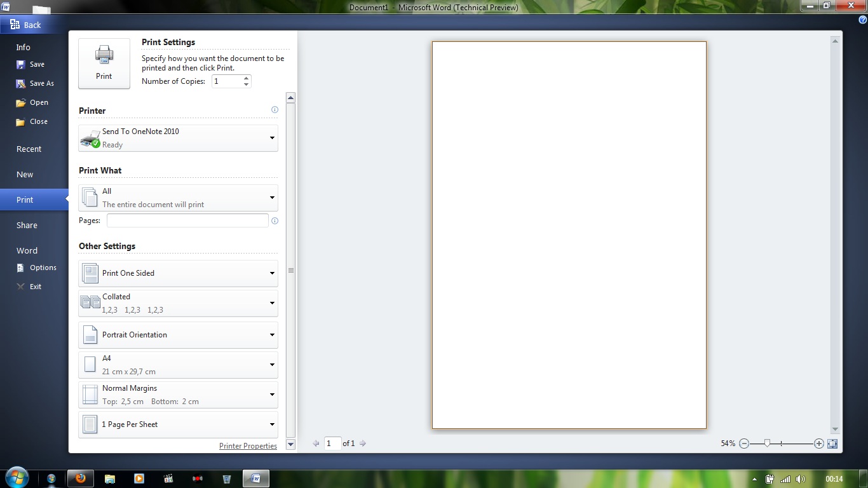Go to next page in print preview

(363, 444)
